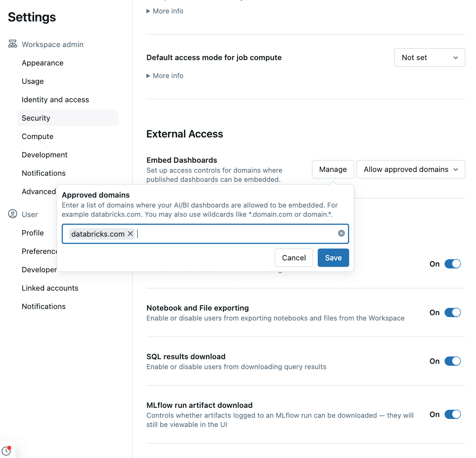This screenshot has height=458, width=476.
Task: Open Identity and access settings
Action: [55, 100]
